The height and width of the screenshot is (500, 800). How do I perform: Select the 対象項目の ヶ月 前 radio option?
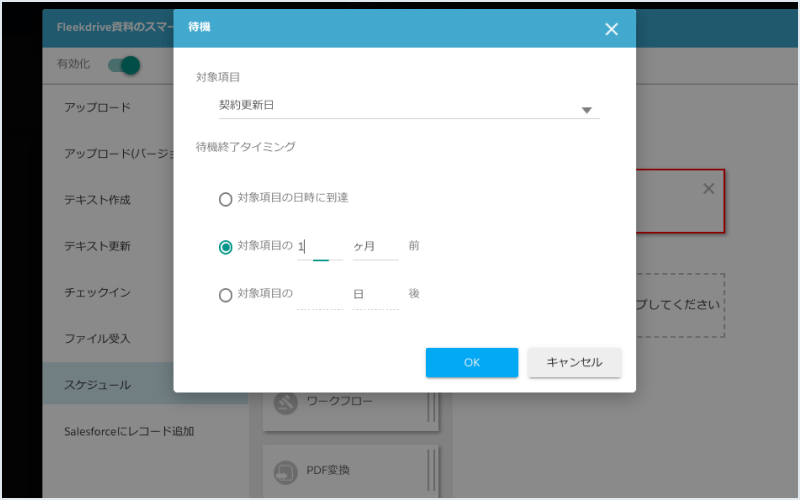coord(226,247)
